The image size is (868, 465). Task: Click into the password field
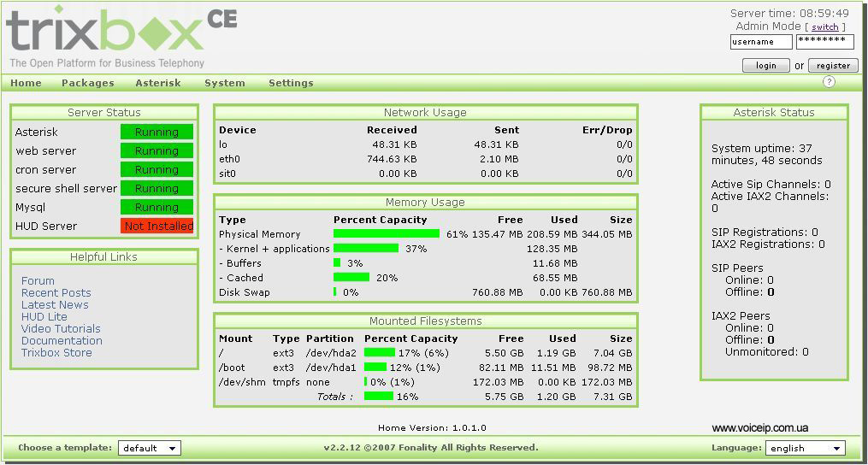[x=825, y=42]
